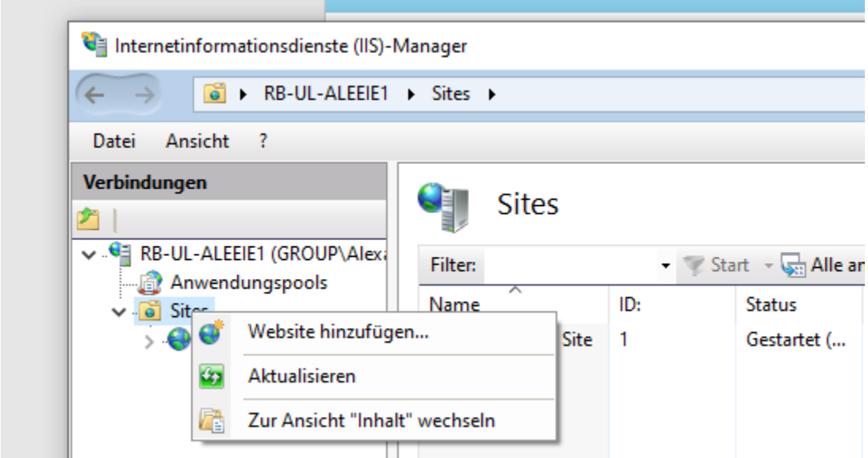This screenshot has height=458, width=868.
Task: Click the green Aktualisieren refresh icon
Action: click(212, 376)
